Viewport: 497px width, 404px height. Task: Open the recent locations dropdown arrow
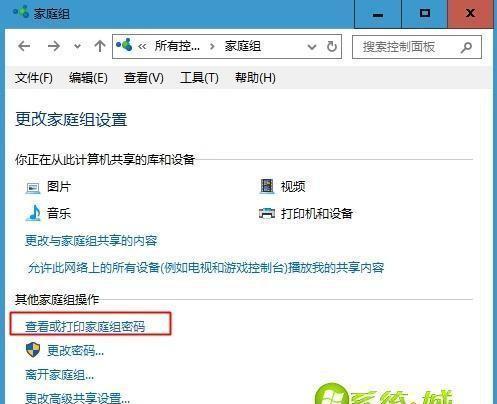[77, 46]
